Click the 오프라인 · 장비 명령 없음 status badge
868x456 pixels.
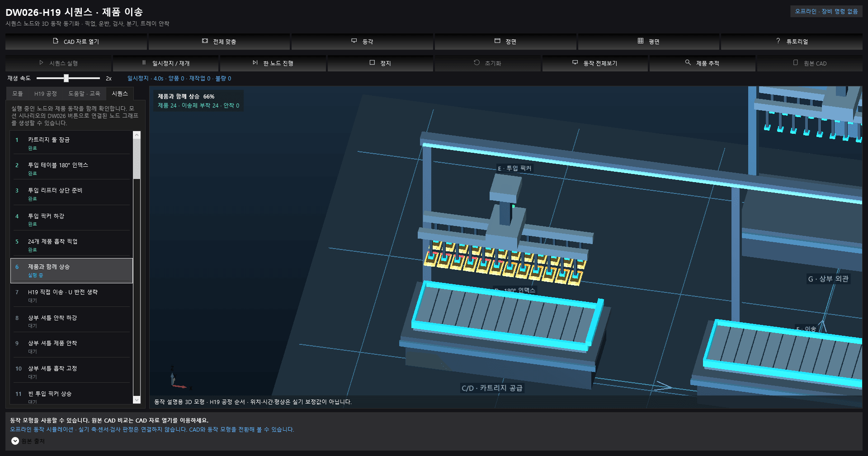pos(826,11)
